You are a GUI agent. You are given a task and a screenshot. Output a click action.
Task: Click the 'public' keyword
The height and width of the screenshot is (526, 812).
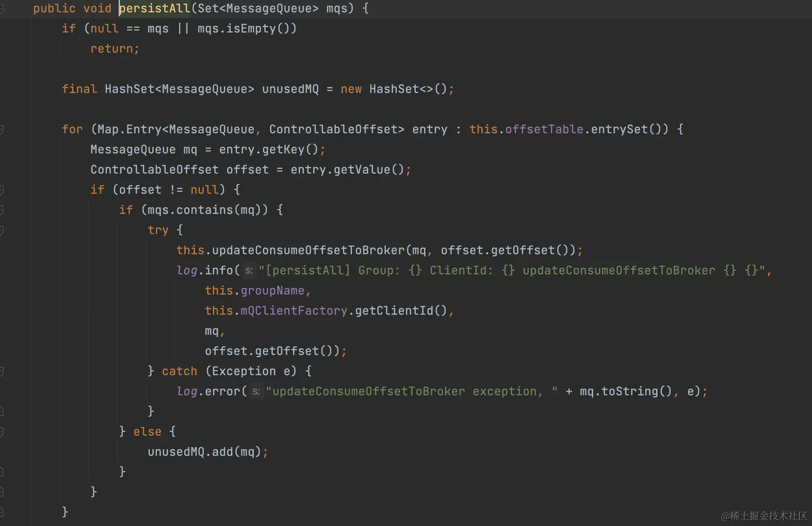pyautogui.click(x=54, y=9)
